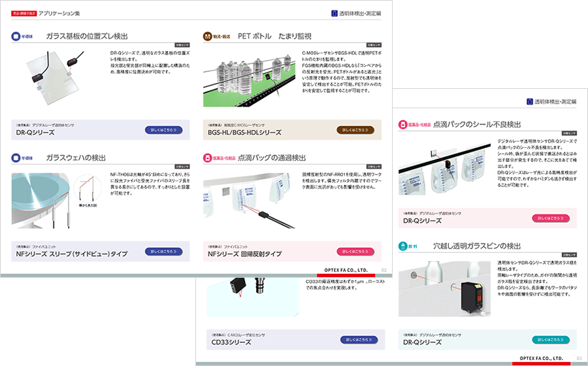The height and width of the screenshot is (366, 588).
Task: Click the CD33 sensor illustration on the back page
Action: [x=253, y=297]
